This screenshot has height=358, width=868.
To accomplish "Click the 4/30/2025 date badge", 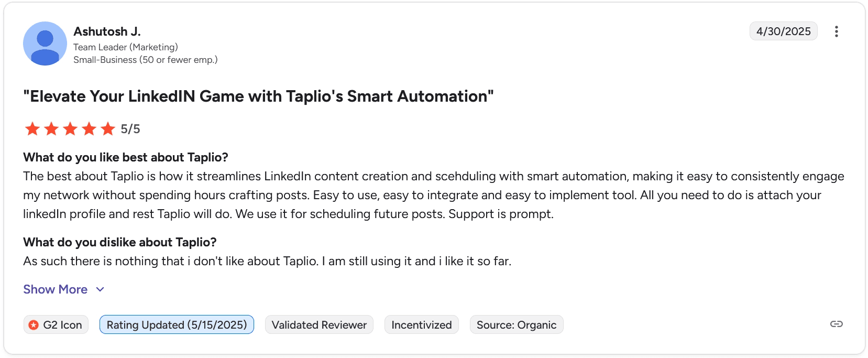I will [x=783, y=31].
